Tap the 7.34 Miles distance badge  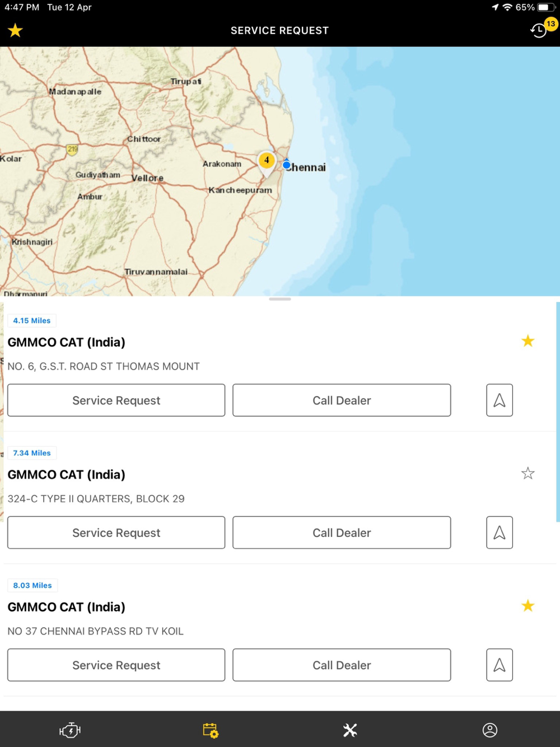pos(32,453)
